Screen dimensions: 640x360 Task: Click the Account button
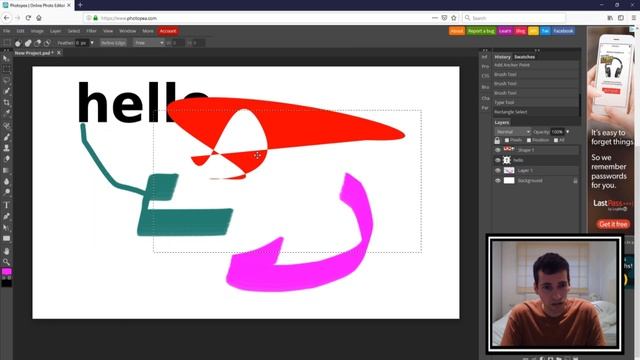click(168, 31)
